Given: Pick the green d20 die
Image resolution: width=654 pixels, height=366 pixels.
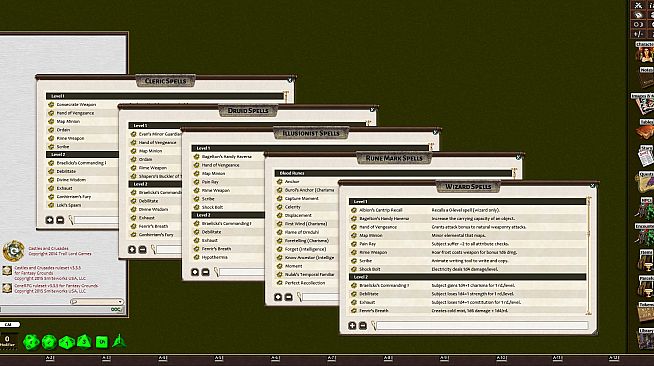Looking at the screenshot, I should click(x=31, y=342).
